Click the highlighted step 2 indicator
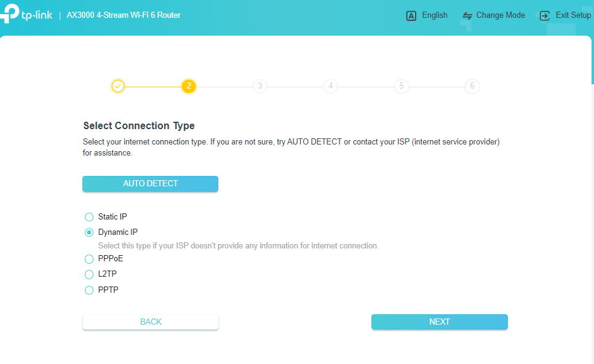Image resolution: width=594 pixels, height=364 pixels. (189, 86)
